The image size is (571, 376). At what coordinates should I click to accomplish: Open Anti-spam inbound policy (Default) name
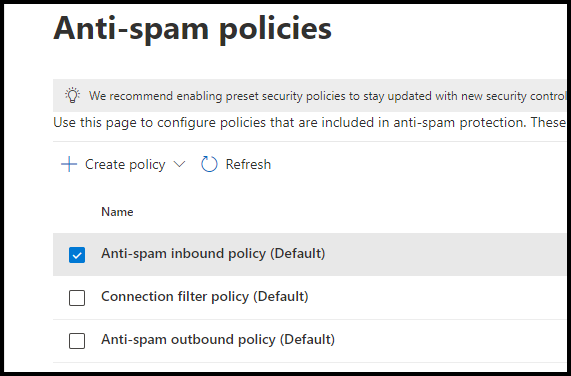(213, 254)
